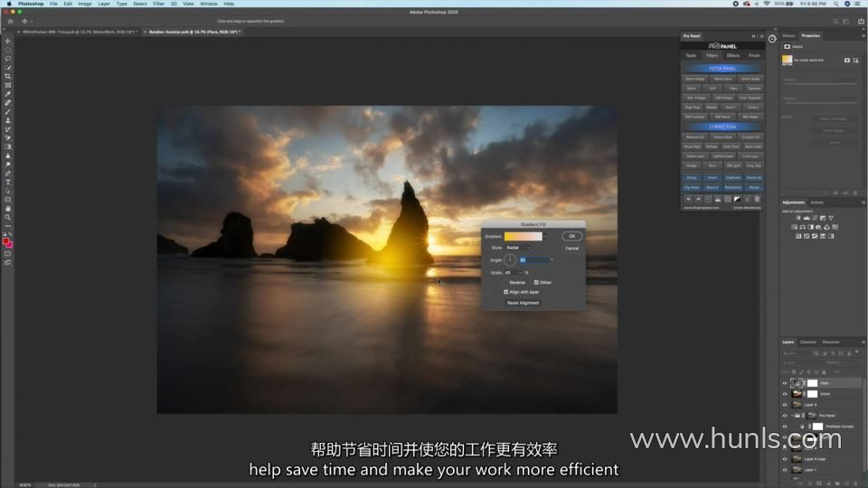Screen dimensions: 868x488
Task: Add Brightness/Contrast adjustment icon
Action: click(798, 218)
